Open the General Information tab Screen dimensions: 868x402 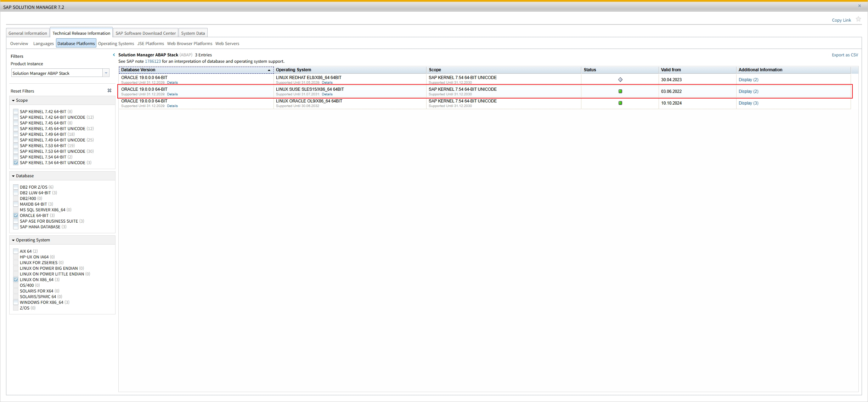(28, 33)
